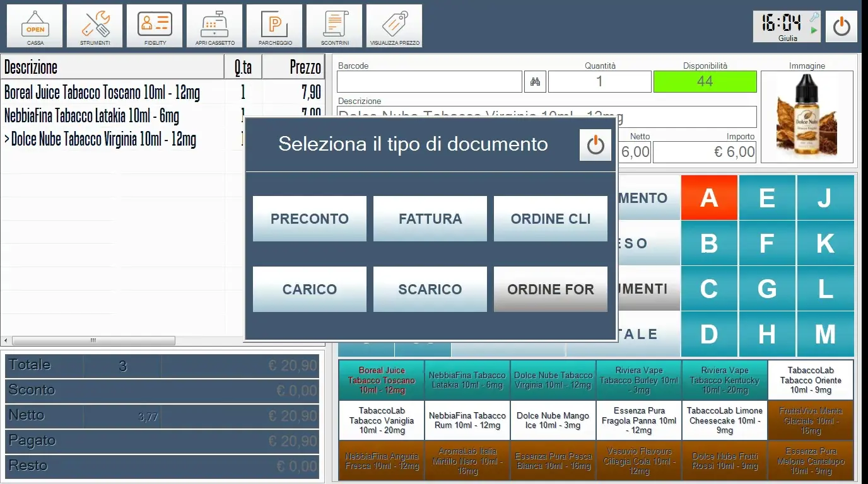The height and width of the screenshot is (484, 868).
Task: Add Dolce Nube Mango Ice tile
Action: (553, 420)
